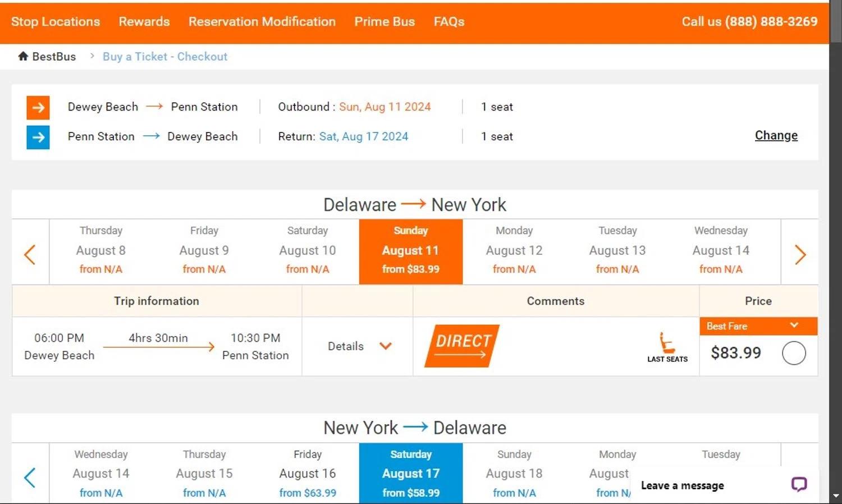Show earlier Delaware to New York dates
This screenshot has width=842, height=504.
(30, 254)
